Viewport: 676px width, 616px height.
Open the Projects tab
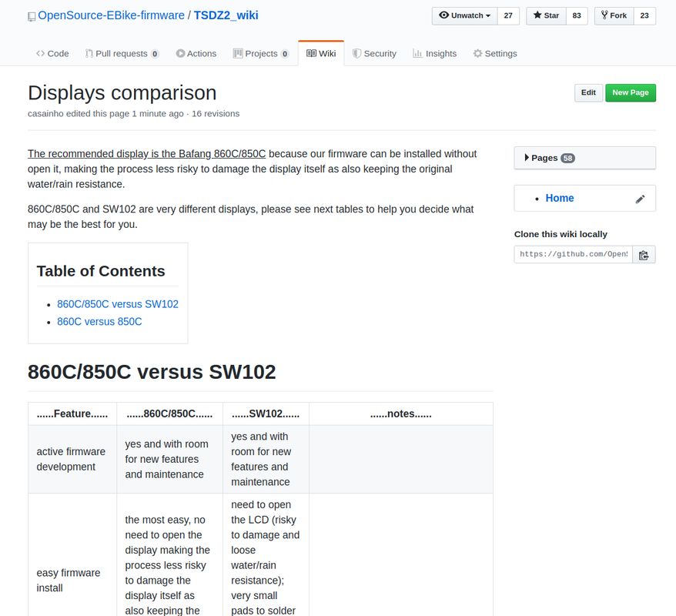pos(261,53)
